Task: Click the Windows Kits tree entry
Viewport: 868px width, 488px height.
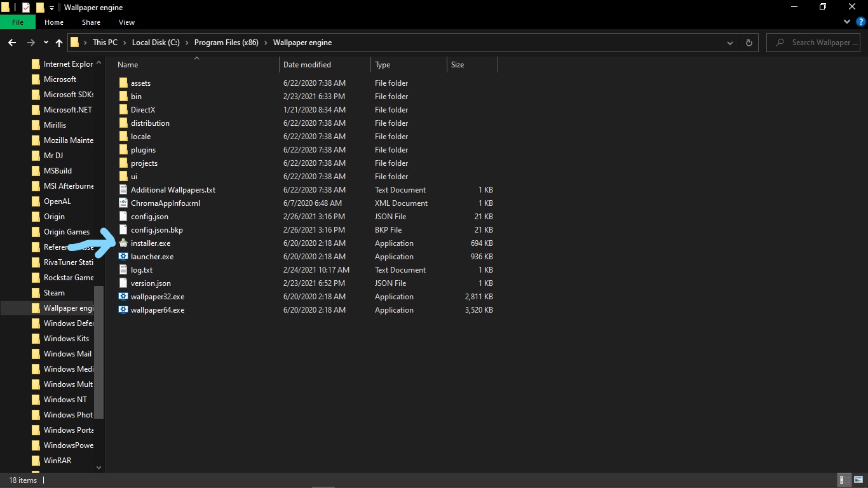Action: (x=66, y=339)
